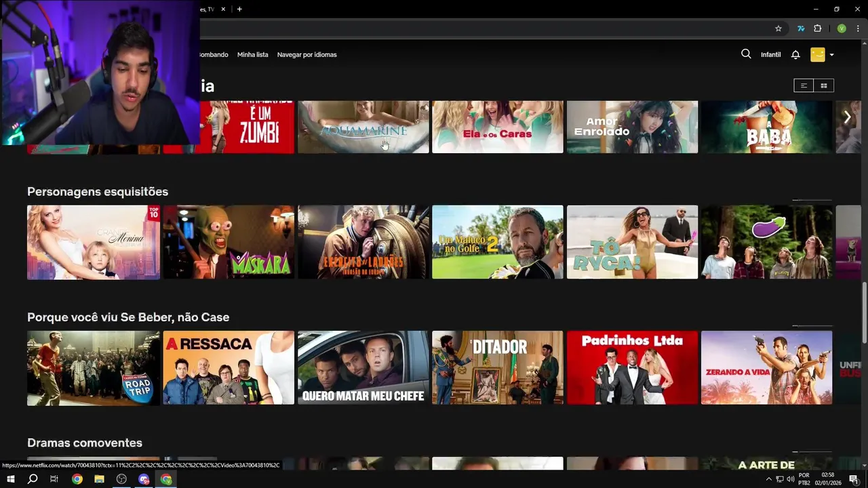The width and height of the screenshot is (868, 488).
Task: Open the Aquamarine movie thumbnail
Action: pos(363,127)
